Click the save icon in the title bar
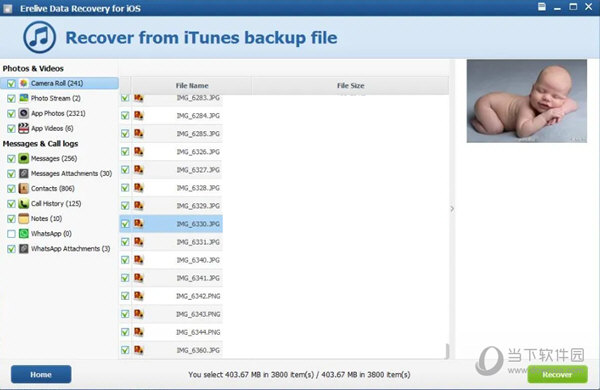The width and height of the screenshot is (600, 390). click(x=542, y=7)
